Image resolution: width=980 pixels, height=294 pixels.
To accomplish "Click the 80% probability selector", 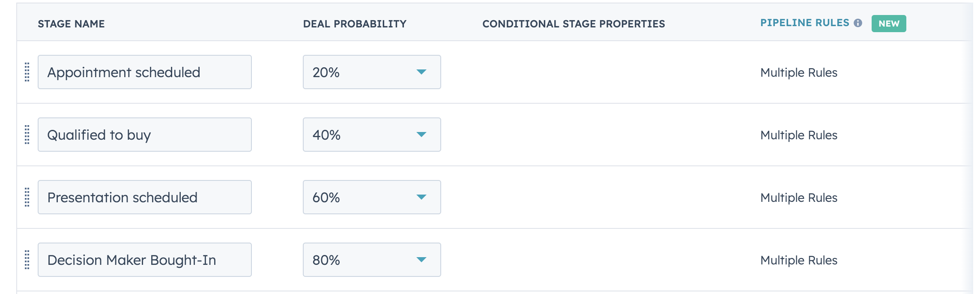I will click(371, 259).
